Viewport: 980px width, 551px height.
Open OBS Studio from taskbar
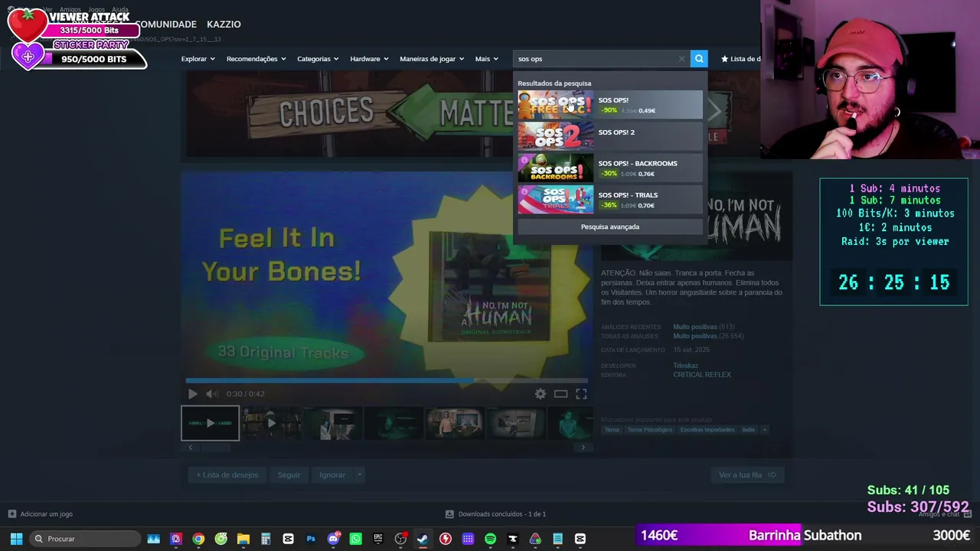pyautogui.click(x=400, y=539)
